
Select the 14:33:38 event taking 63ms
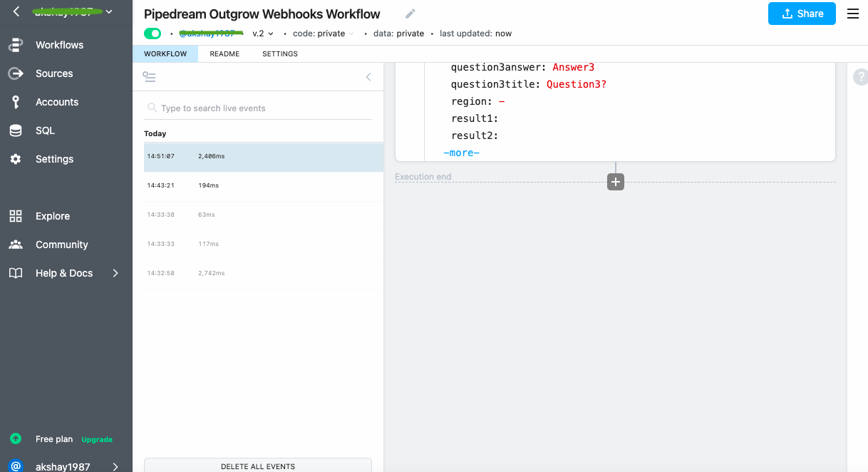coord(264,215)
